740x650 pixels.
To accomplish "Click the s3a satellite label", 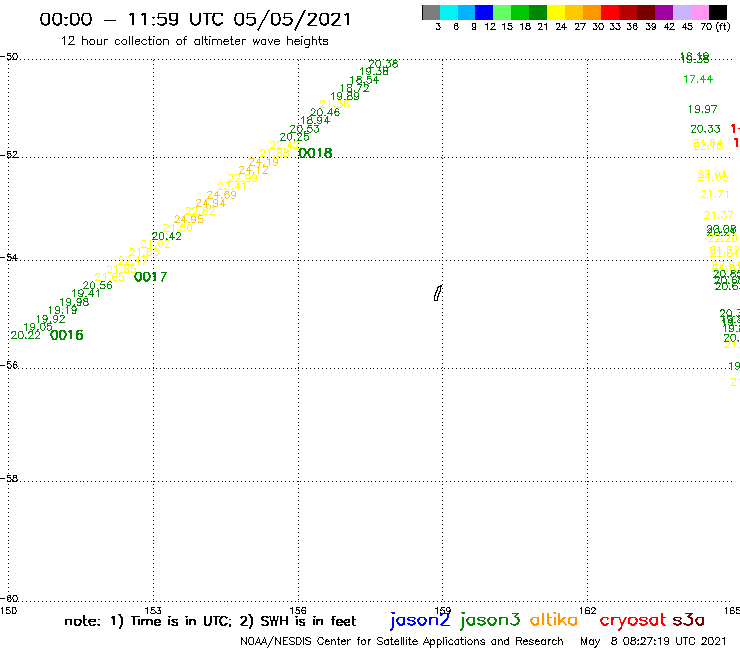I will [x=689, y=620].
